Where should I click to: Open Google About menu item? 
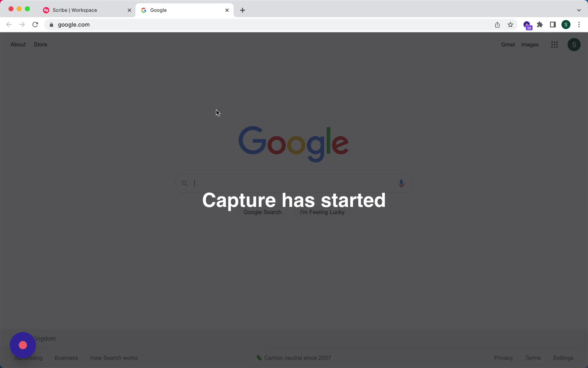coord(18,44)
